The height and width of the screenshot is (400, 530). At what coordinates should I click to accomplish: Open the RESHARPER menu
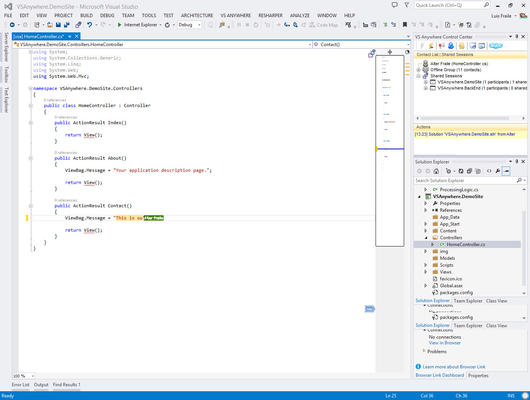pos(270,16)
